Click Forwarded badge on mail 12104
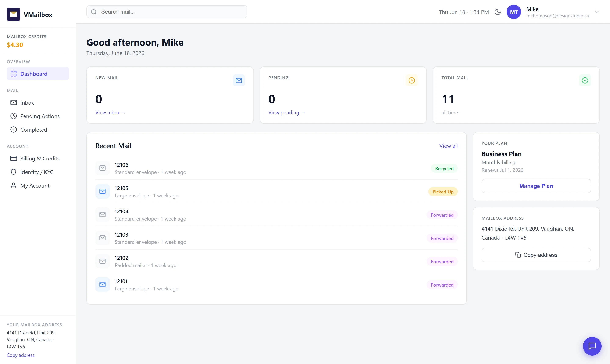 (442, 215)
